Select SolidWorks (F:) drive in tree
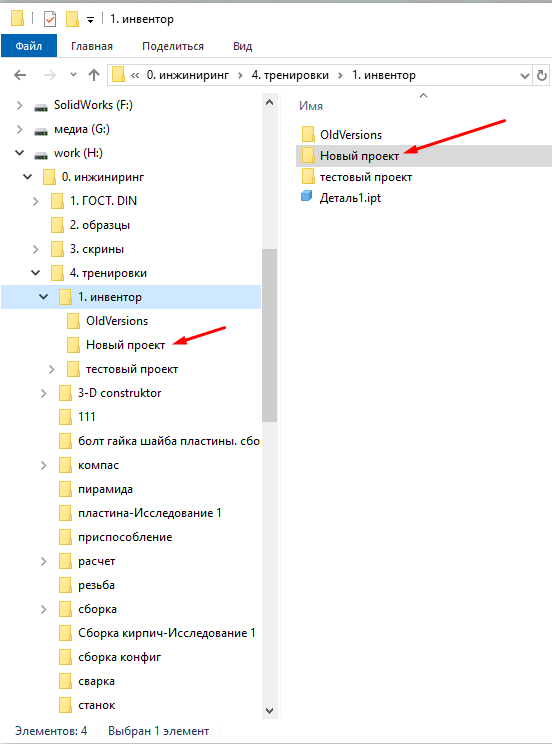 [x=93, y=105]
